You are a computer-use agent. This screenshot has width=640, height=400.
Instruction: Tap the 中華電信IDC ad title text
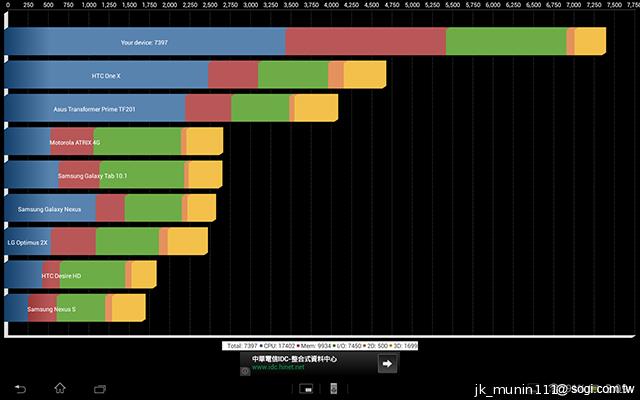pos(294,358)
